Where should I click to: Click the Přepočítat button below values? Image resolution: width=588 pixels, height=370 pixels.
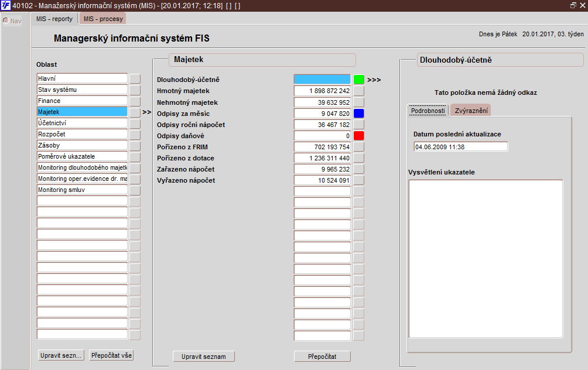tap(322, 357)
